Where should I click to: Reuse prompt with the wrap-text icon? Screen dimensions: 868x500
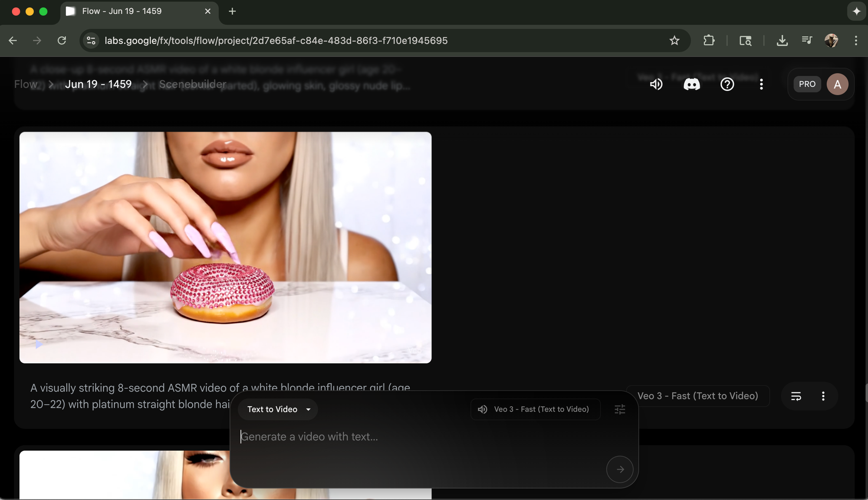pos(796,396)
